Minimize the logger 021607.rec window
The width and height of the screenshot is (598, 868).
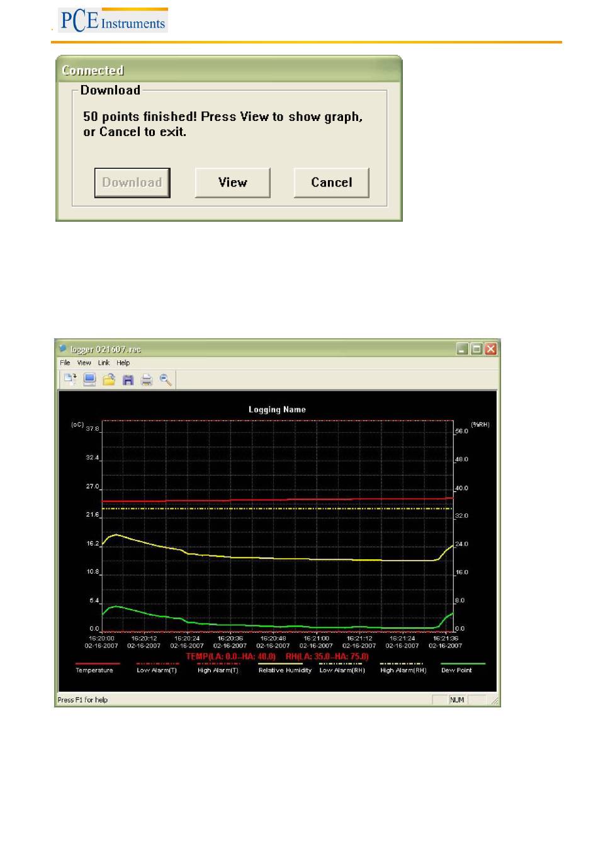pyautogui.click(x=463, y=348)
